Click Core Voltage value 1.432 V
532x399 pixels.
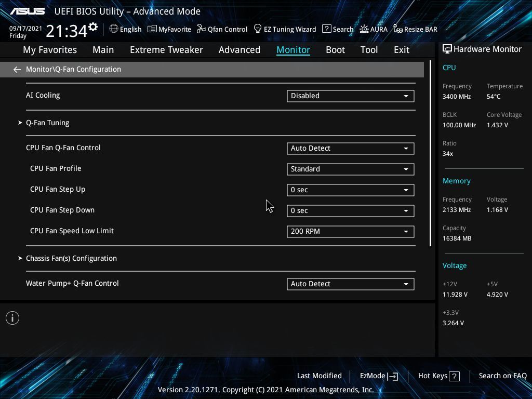[x=497, y=125]
